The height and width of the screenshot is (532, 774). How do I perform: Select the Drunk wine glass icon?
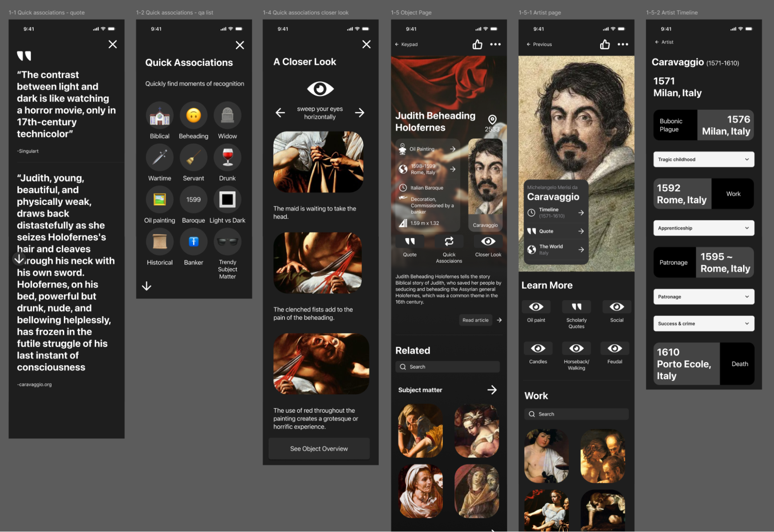point(227,158)
